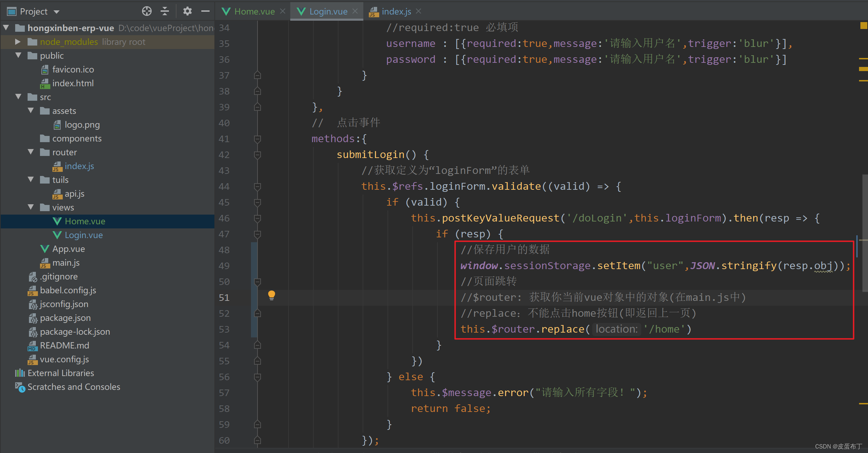The height and width of the screenshot is (453, 868).
Task: Select Scratches and Consoles node
Action: (74, 387)
